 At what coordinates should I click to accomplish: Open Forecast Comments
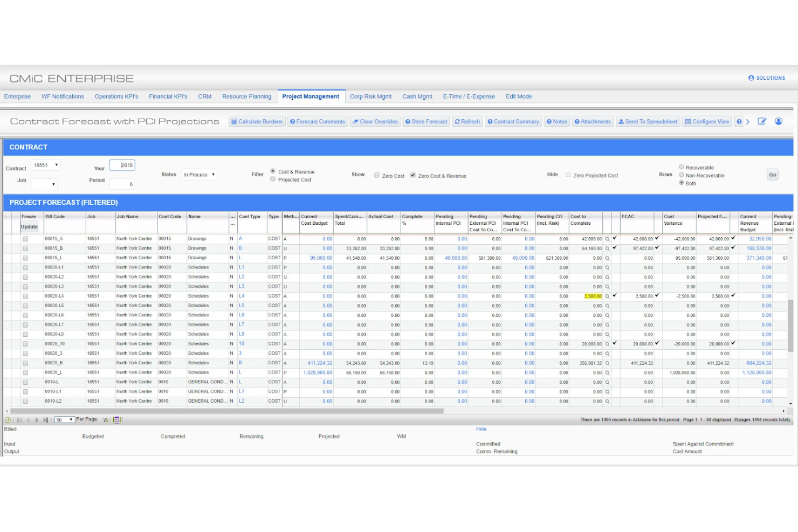coord(318,122)
